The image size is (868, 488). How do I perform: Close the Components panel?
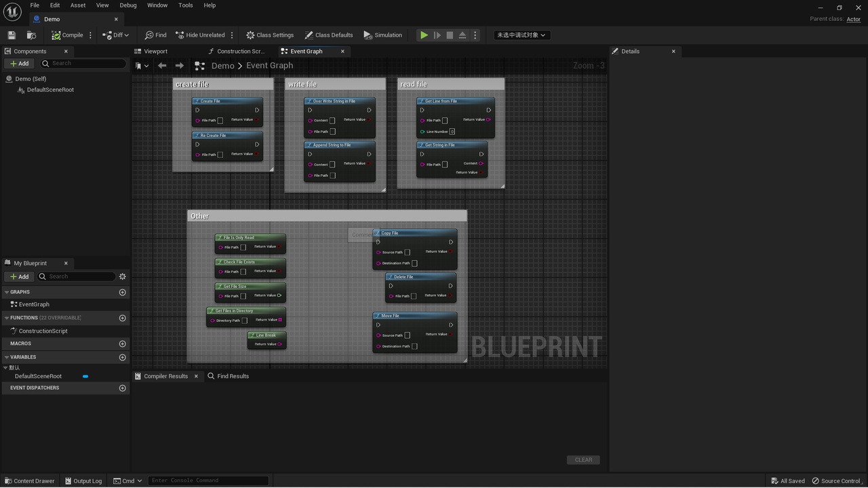pyautogui.click(x=66, y=52)
